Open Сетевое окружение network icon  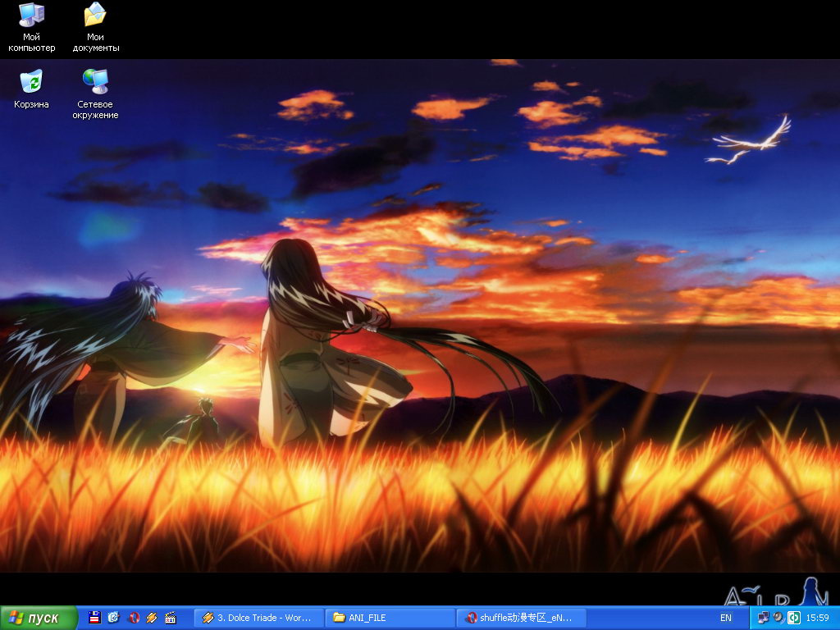(97, 81)
